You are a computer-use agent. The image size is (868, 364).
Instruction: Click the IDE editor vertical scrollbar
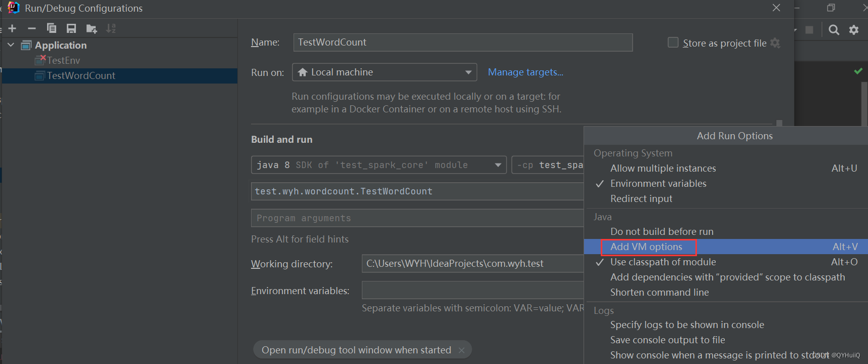(864, 104)
